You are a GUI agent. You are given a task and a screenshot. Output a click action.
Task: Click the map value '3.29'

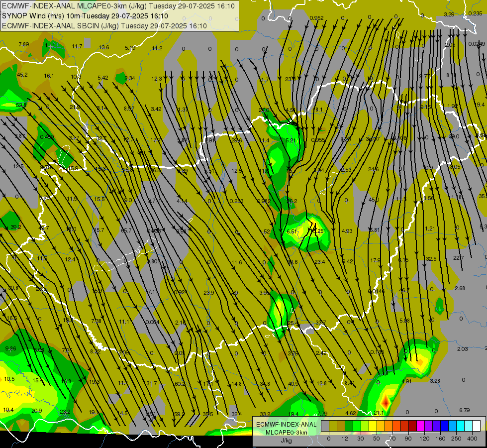coord(449,14)
